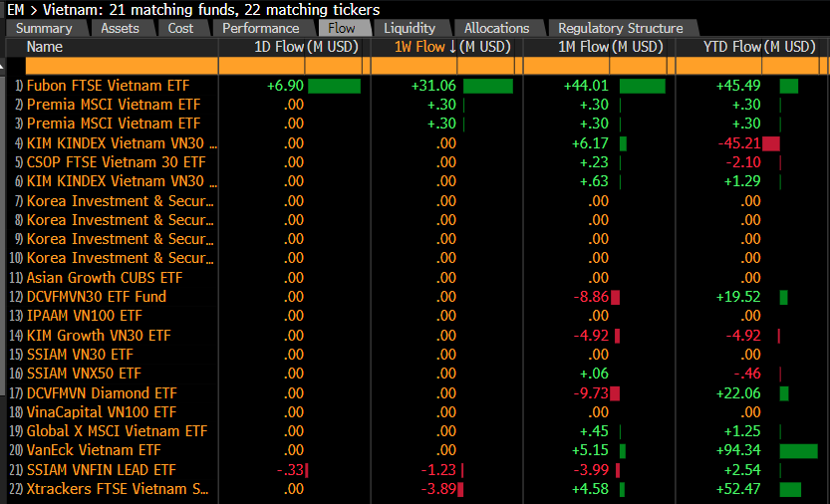
Task: Open the Allocations tab
Action: (497, 29)
